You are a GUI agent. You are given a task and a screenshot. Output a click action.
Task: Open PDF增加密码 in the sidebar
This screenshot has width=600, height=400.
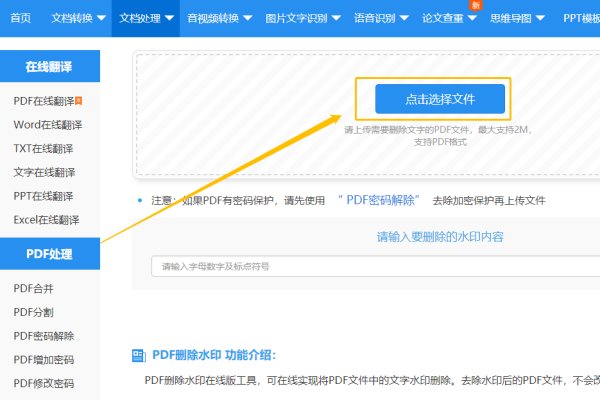(x=44, y=359)
